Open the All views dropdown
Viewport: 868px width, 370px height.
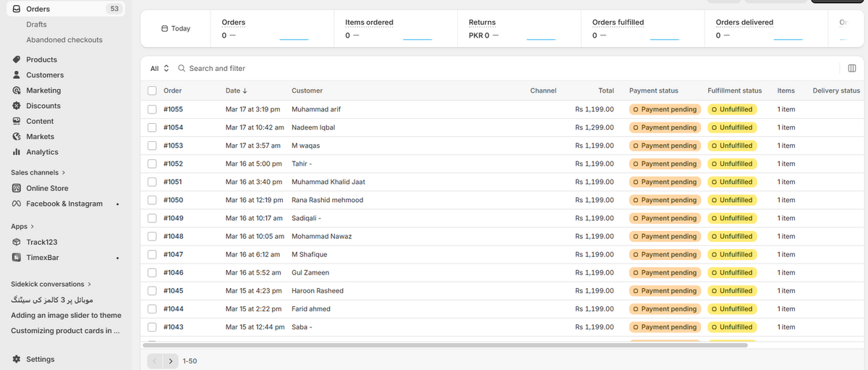[159, 68]
